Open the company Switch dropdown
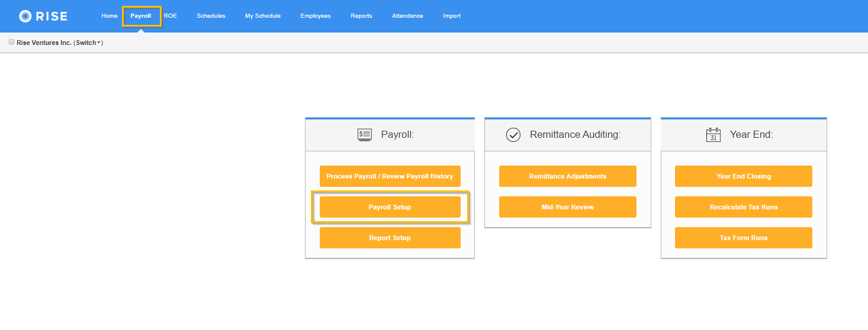 [x=88, y=43]
